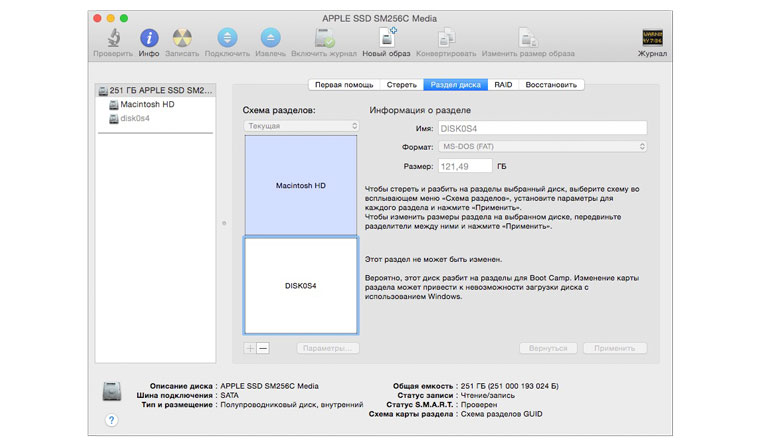Image resolution: width=760 pixels, height=446 pixels.
Task: Click the Информация о разделе heading
Action: click(x=420, y=110)
